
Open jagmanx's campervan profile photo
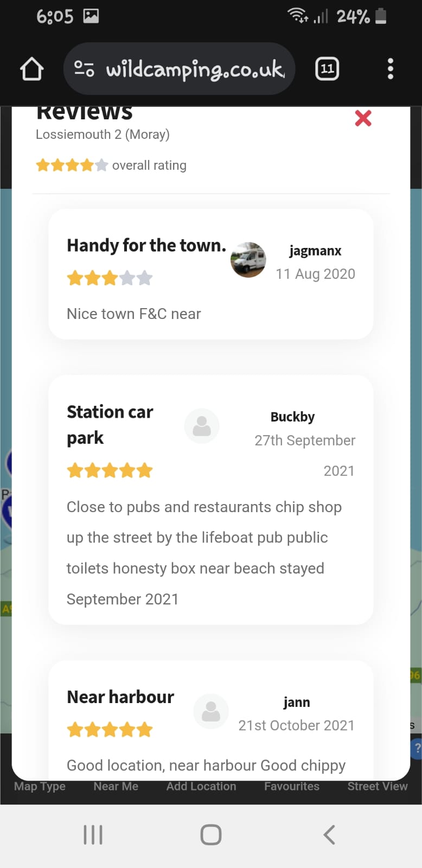click(x=248, y=260)
